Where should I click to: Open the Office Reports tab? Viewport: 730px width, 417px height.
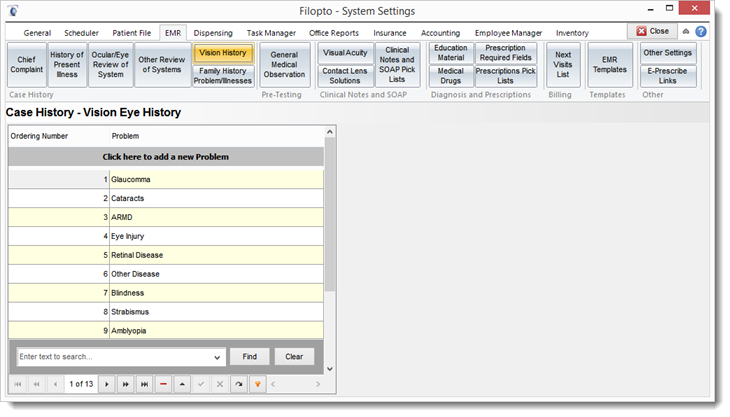(x=334, y=33)
